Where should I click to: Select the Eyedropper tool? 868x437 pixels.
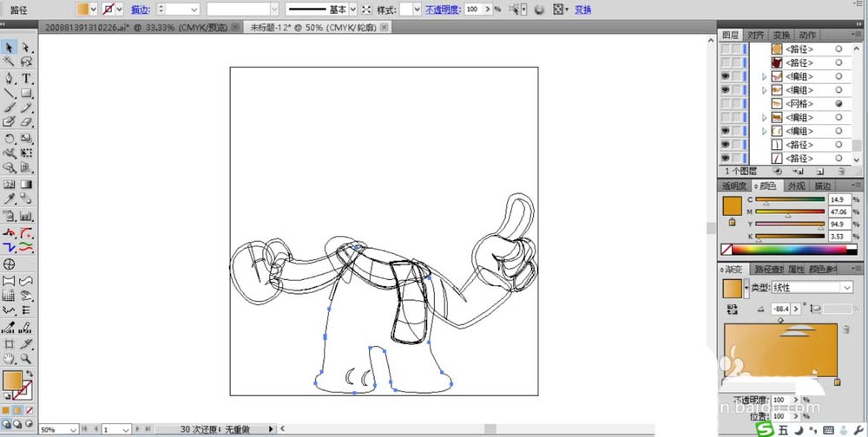point(10,199)
